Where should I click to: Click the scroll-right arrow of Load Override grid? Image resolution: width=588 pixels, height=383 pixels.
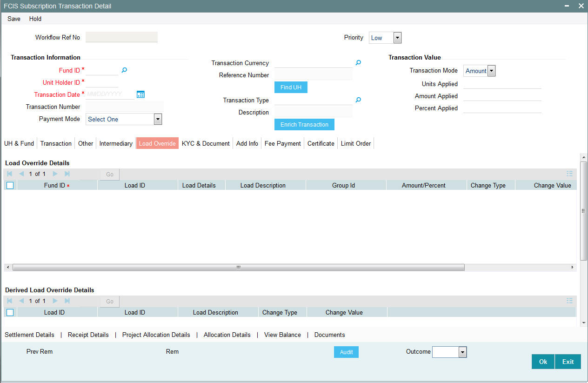tap(573, 267)
